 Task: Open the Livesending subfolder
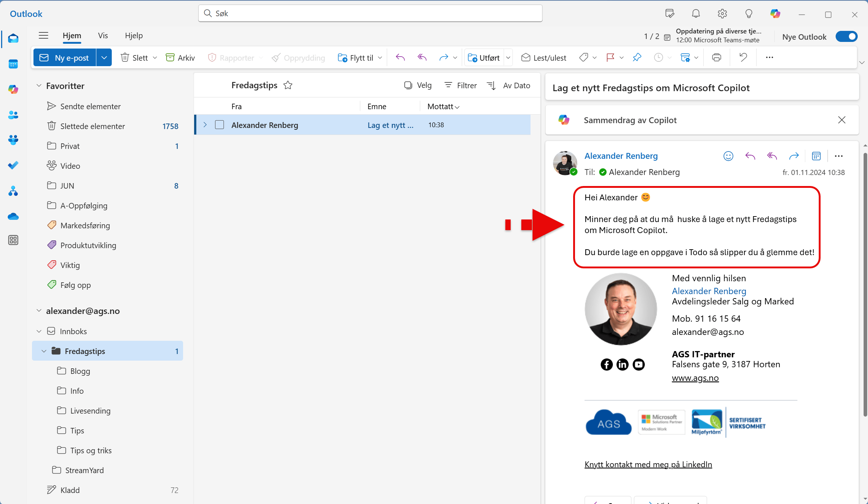[x=107, y=411]
